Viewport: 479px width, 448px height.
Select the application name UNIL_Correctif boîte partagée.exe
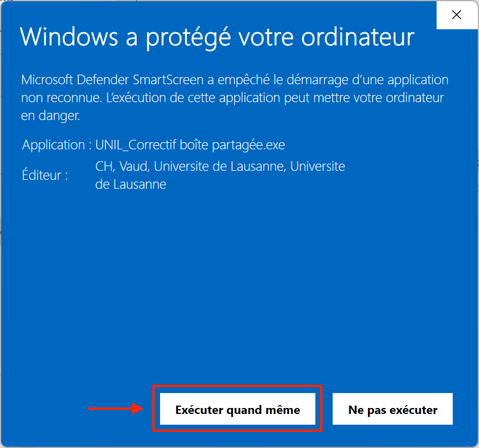click(x=190, y=145)
